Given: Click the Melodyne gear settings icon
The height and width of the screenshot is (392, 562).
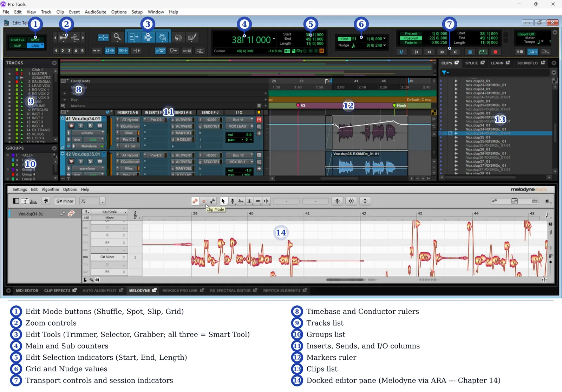Looking at the screenshot, I should 548,201.
